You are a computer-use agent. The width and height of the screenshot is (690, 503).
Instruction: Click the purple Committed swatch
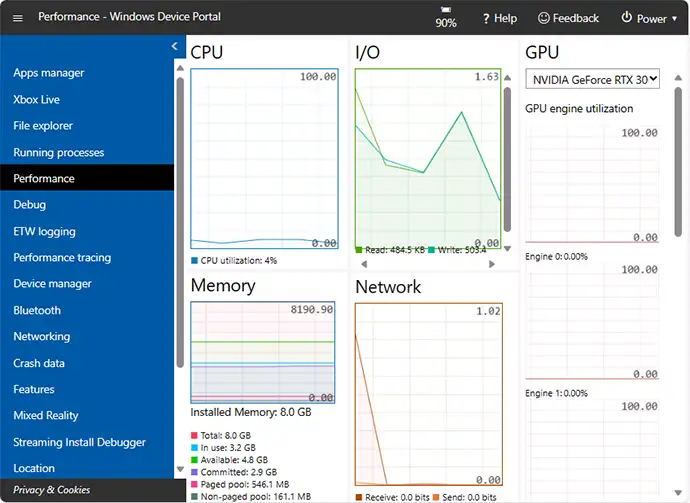tap(195, 472)
